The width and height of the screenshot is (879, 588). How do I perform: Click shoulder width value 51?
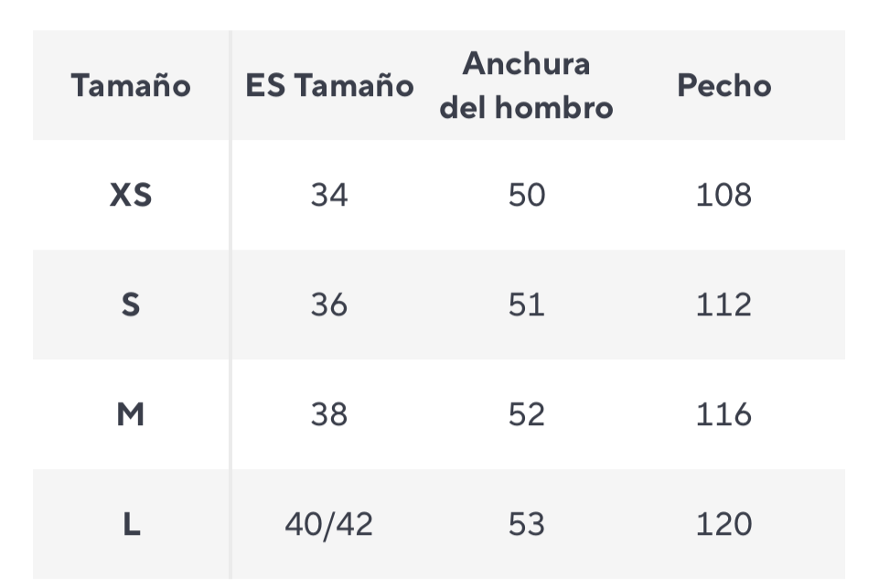tap(526, 305)
